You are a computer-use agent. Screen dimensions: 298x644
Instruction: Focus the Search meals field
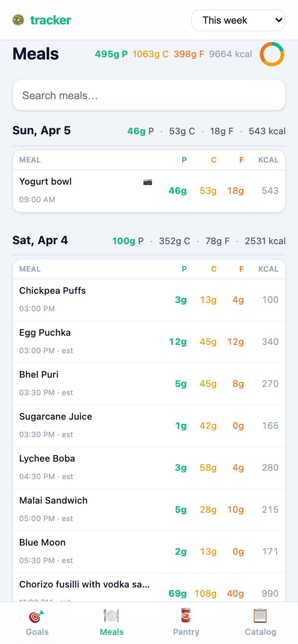[149, 95]
